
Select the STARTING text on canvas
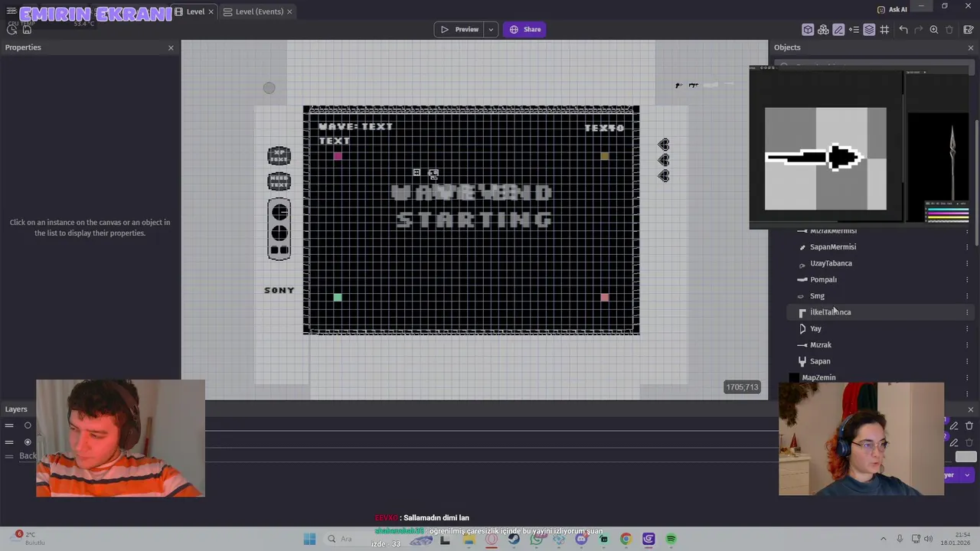(474, 220)
